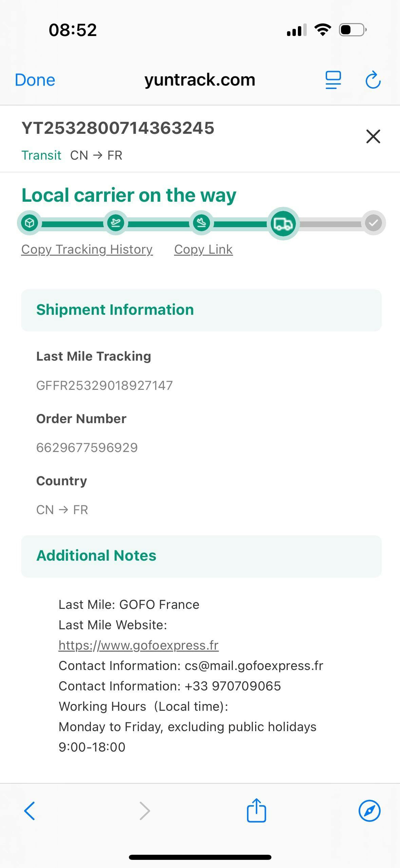The width and height of the screenshot is (400, 868).
Task: Go forward with the right chevron
Action: [x=145, y=811]
